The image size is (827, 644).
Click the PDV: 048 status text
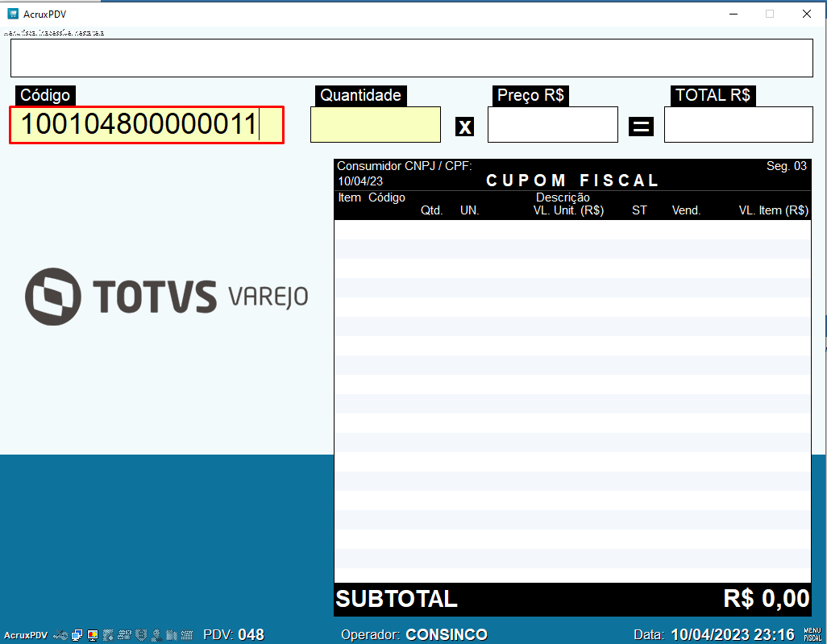[234, 634]
